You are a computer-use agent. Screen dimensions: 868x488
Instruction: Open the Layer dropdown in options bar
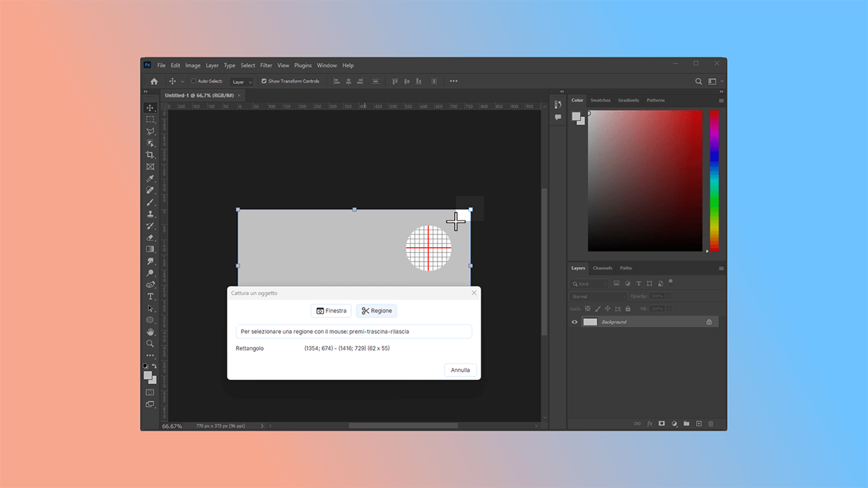click(x=242, y=81)
